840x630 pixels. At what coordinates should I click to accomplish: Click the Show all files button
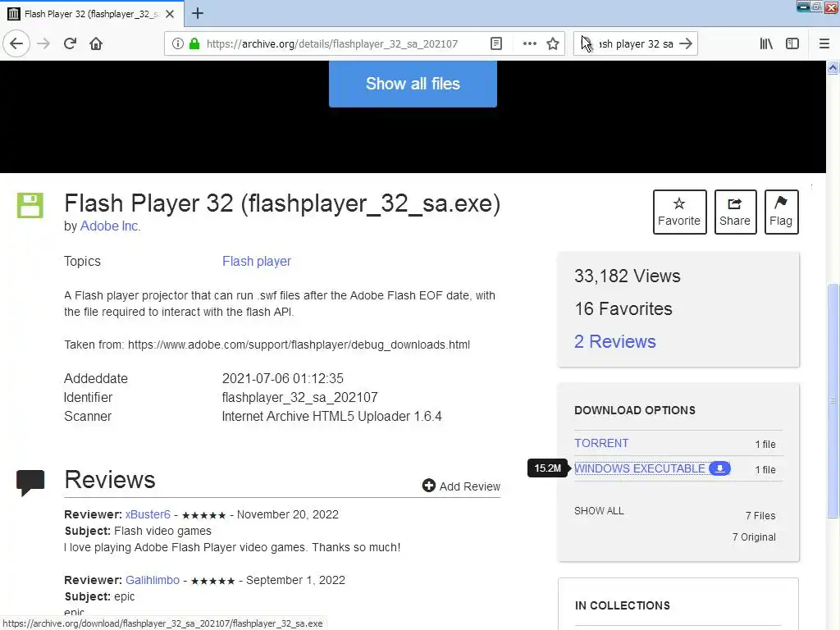pos(413,84)
